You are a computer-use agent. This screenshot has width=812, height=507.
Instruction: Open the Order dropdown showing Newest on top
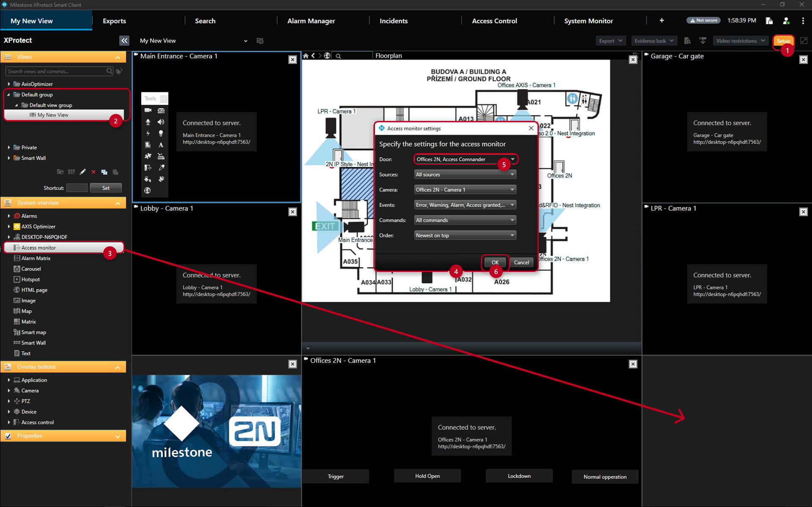click(465, 236)
